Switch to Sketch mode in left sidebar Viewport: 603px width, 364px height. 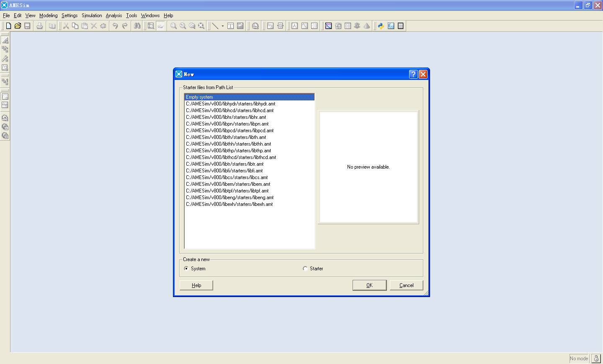[x=5, y=40]
